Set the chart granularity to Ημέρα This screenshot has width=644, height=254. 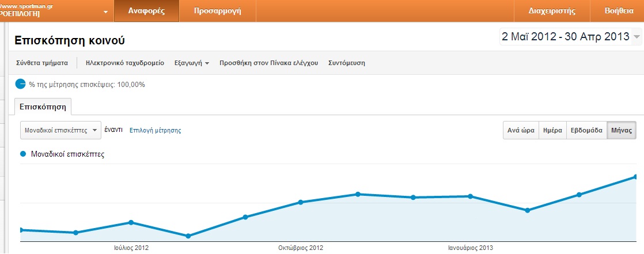[x=552, y=130]
